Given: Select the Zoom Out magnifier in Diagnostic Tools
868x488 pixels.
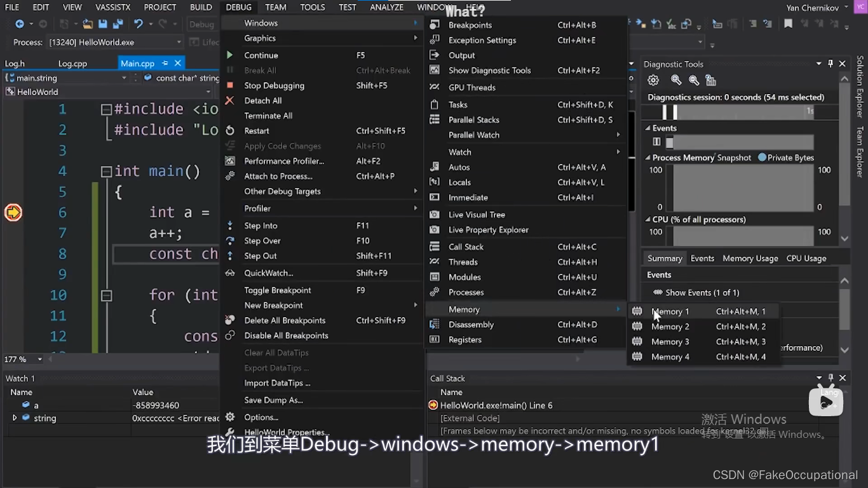Looking at the screenshot, I should 694,80.
